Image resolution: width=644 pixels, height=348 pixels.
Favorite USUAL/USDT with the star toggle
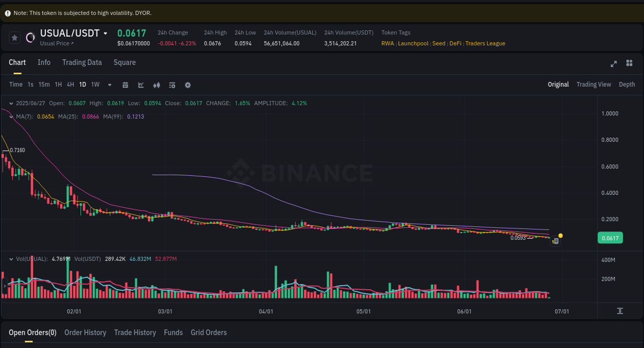click(14, 37)
